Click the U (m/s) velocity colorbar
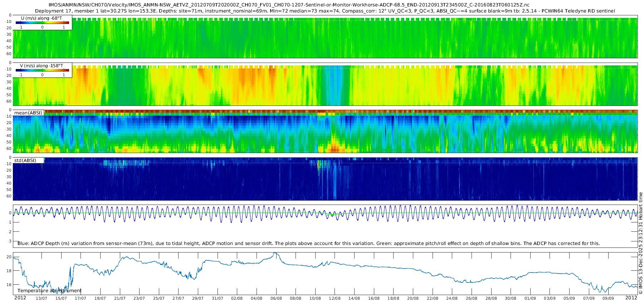The height and width of the screenshot is (304, 644). (x=42, y=23)
